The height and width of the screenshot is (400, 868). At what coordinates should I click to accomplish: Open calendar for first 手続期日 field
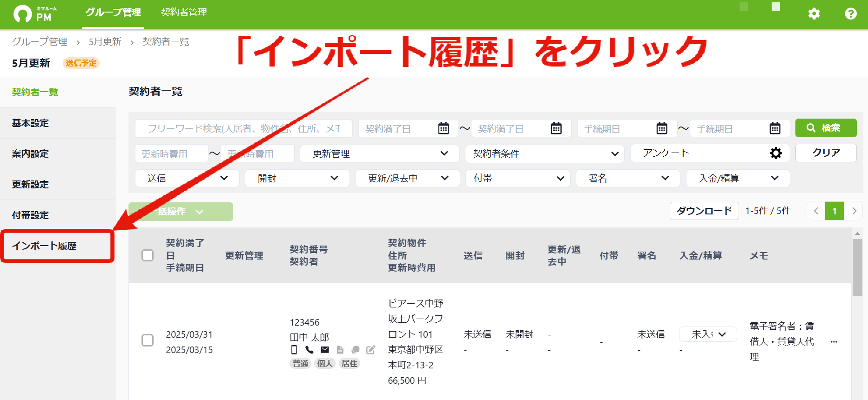point(662,128)
